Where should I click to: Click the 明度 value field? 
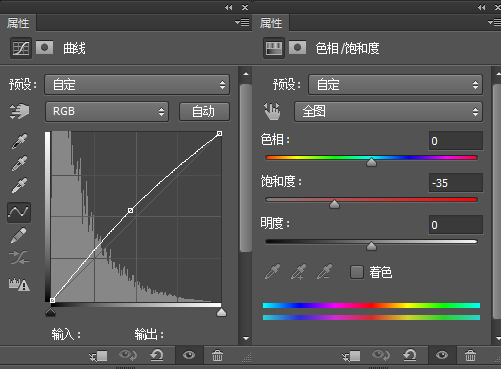tap(456, 225)
